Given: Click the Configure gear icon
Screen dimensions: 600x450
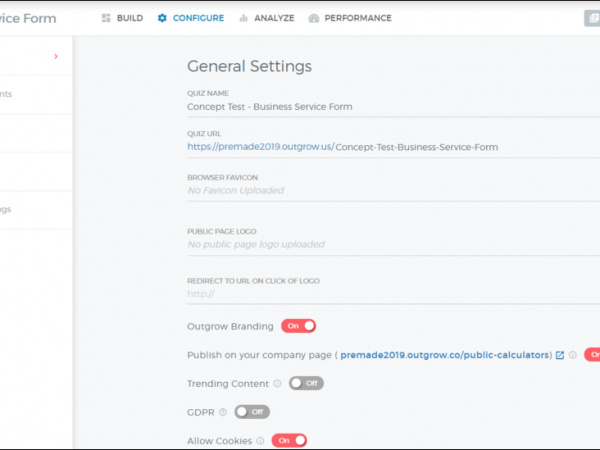Looking at the screenshot, I should [x=163, y=18].
